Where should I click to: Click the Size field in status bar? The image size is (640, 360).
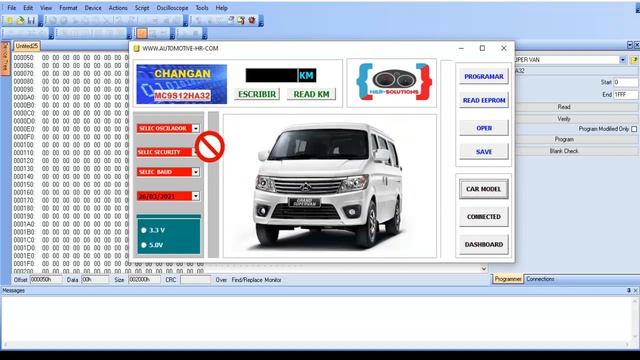[x=144, y=280]
